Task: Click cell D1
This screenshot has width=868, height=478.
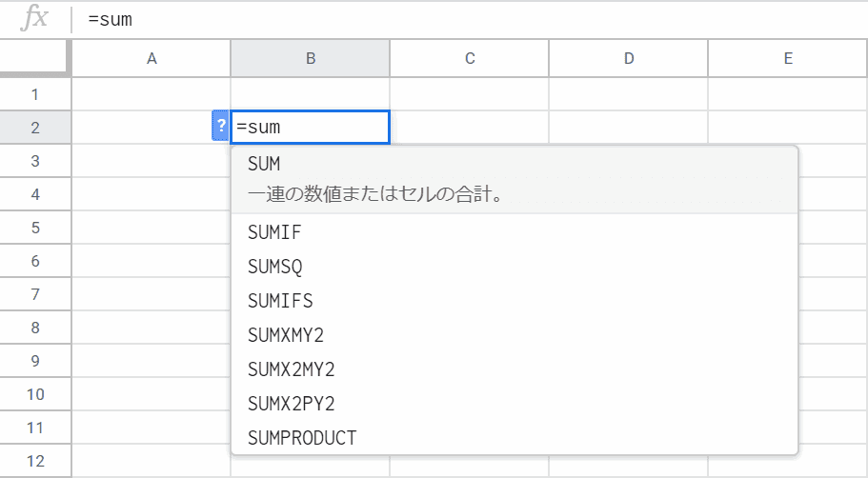Action: [x=628, y=94]
